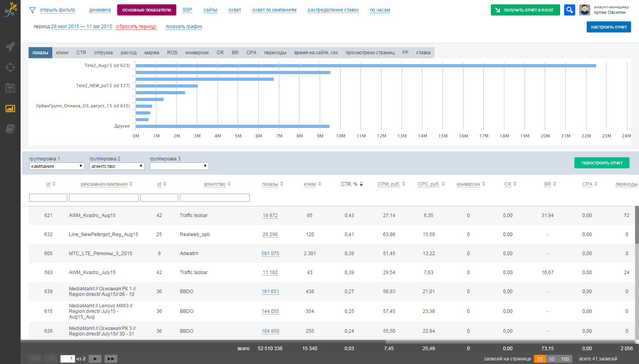639x364 pixels.
Task: Set records per page to 50
Action: [x=552, y=359]
